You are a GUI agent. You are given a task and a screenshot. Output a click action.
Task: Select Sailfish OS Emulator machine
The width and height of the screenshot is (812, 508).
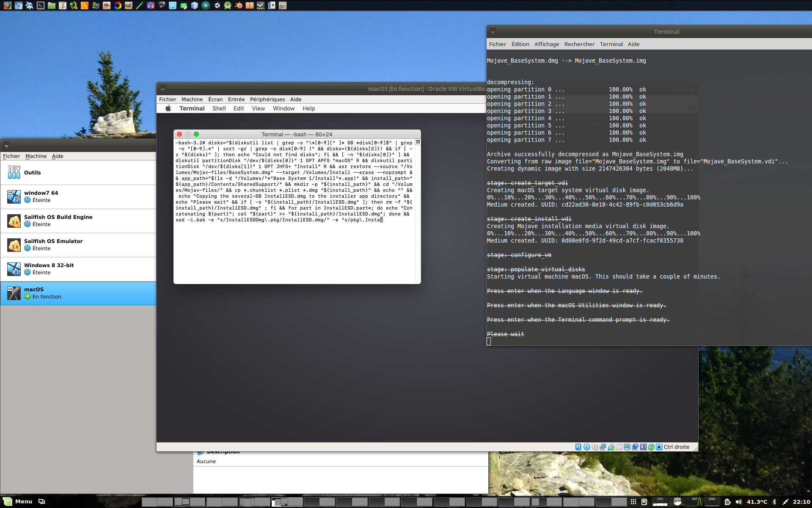click(78, 245)
